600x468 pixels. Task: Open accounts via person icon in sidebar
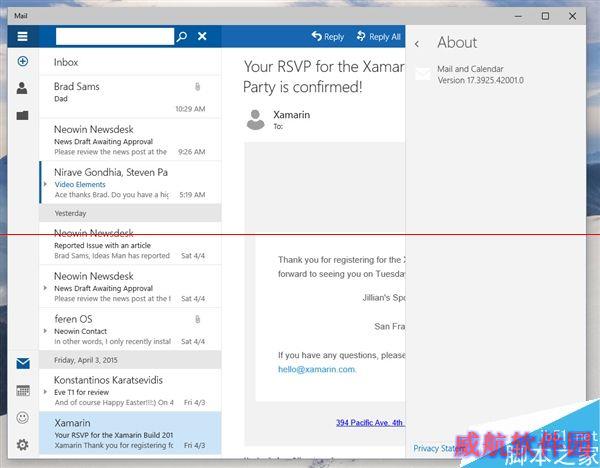(22, 88)
